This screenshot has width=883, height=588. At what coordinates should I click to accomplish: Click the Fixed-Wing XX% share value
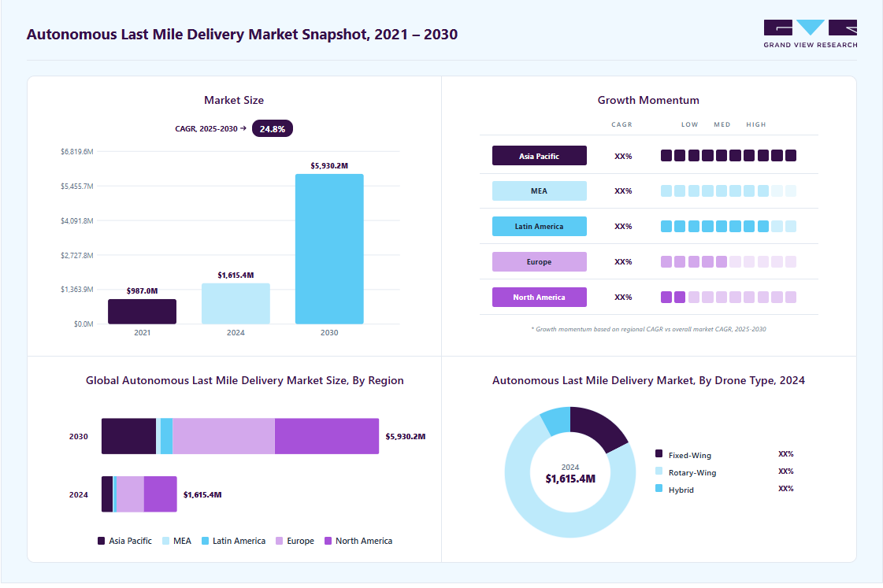click(785, 454)
